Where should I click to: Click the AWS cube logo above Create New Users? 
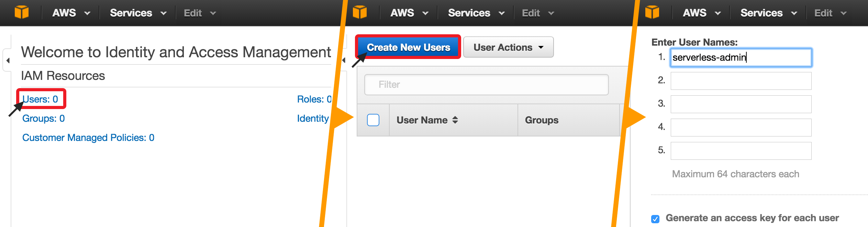[359, 13]
